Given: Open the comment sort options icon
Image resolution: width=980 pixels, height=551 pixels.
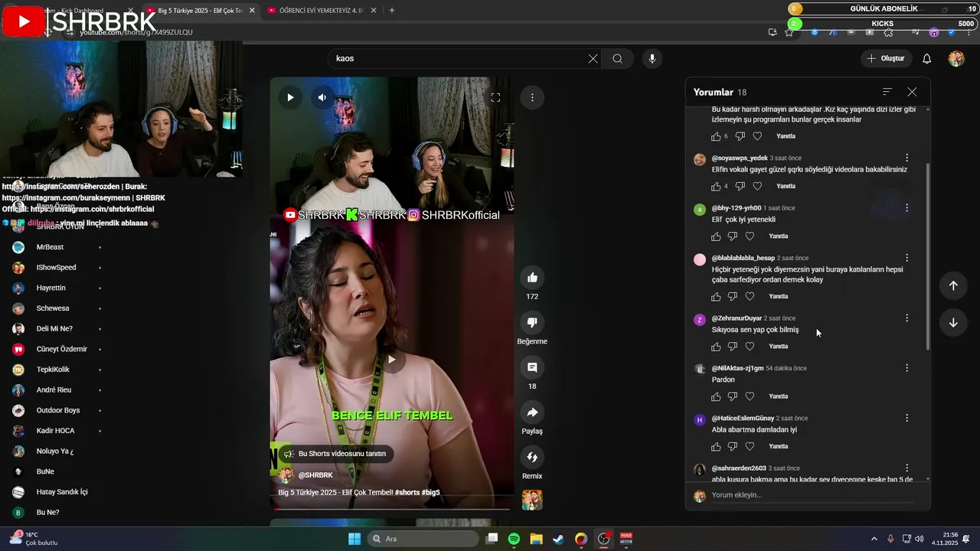Looking at the screenshot, I should click(887, 92).
